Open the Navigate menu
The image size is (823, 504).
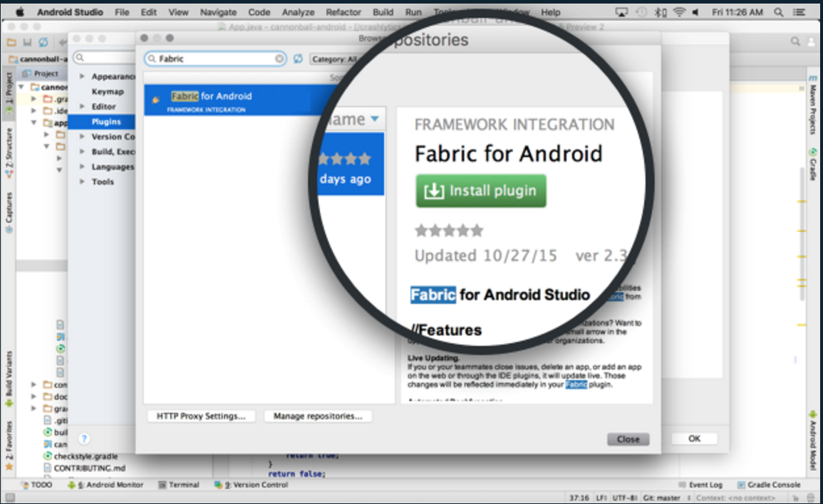click(x=218, y=12)
